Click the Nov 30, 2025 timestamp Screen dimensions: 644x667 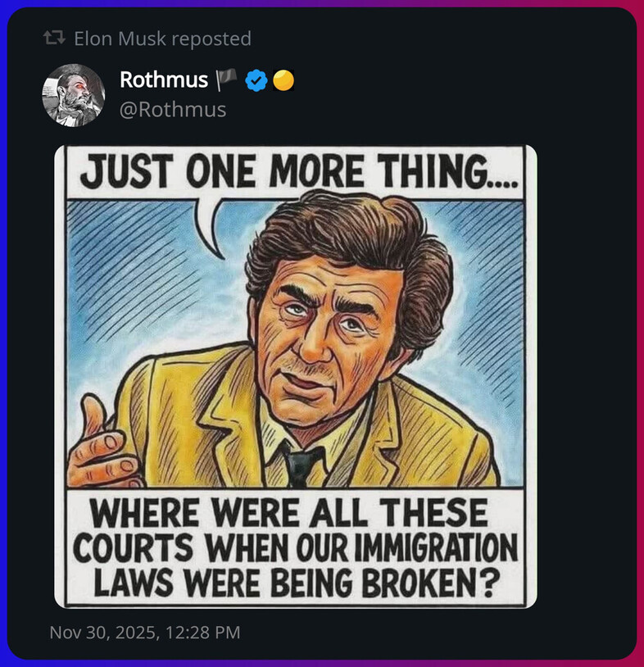click(x=145, y=633)
